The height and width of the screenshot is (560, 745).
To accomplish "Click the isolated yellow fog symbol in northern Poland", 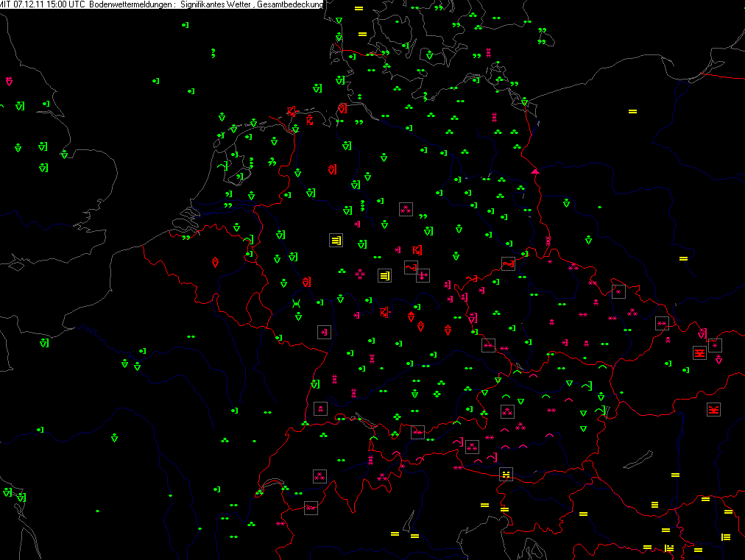I will tap(632, 111).
